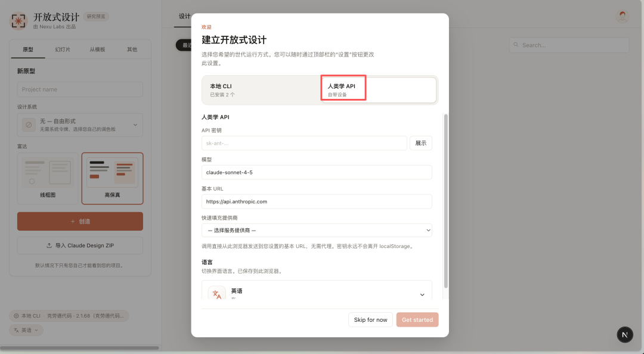Click the 本地 CLI status pill at bottom
This screenshot has height=354, width=644.
[69, 316]
